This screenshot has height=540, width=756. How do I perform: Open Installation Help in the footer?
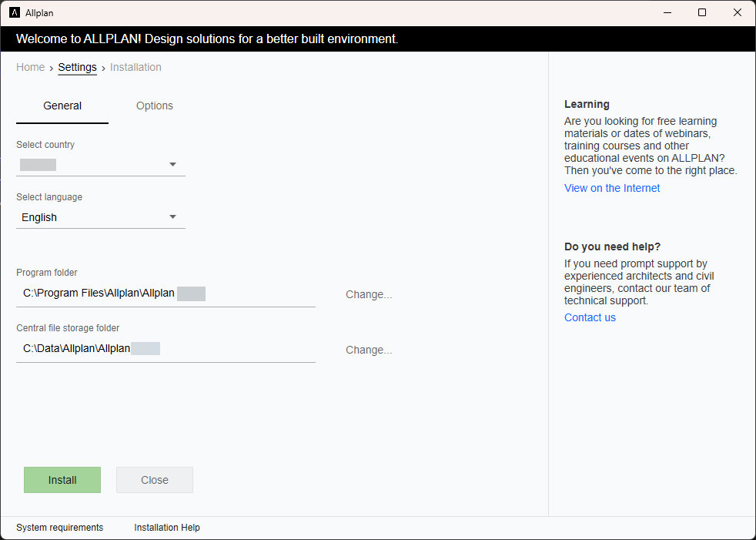[167, 528]
